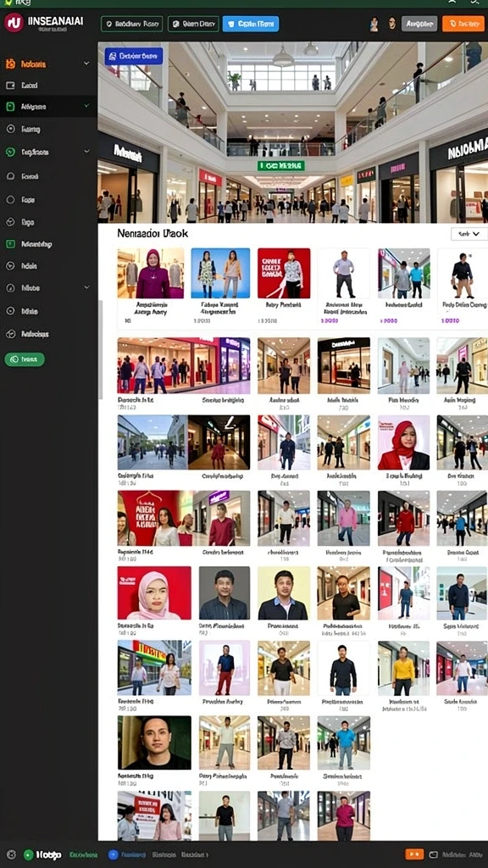Open the thumbnail of the man in a bright blue shirt
The image size is (488, 868).
point(344,743)
